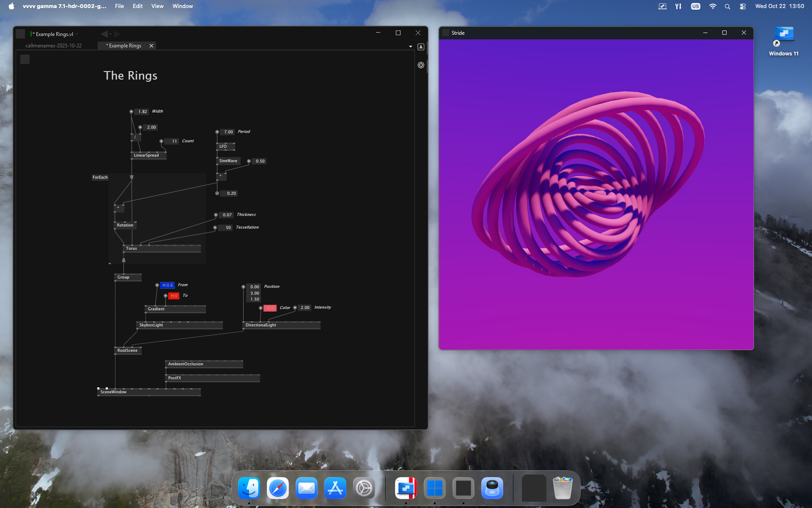This screenshot has height=508, width=812.
Task: Expand the Example Rings.vl document dropdown
Action: [x=77, y=34]
